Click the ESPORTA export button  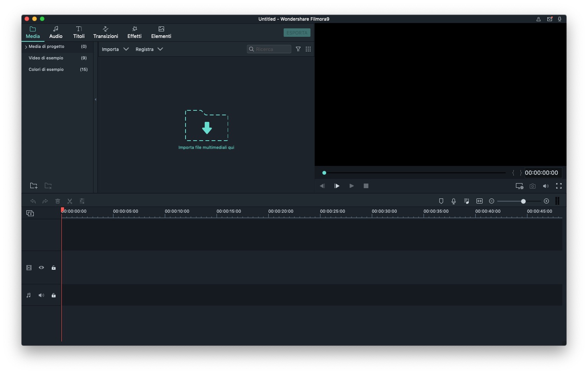click(297, 33)
